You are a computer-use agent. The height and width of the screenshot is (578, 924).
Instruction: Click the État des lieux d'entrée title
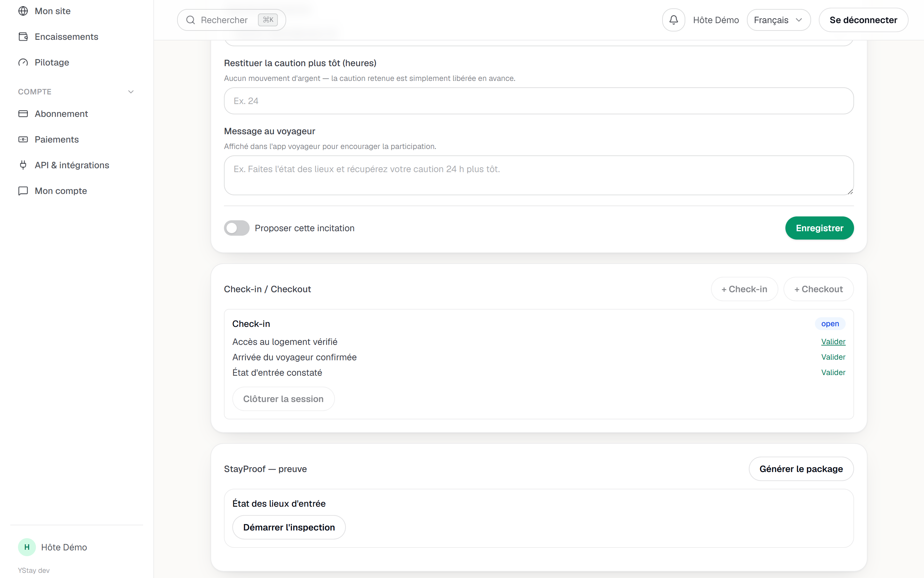pos(279,504)
